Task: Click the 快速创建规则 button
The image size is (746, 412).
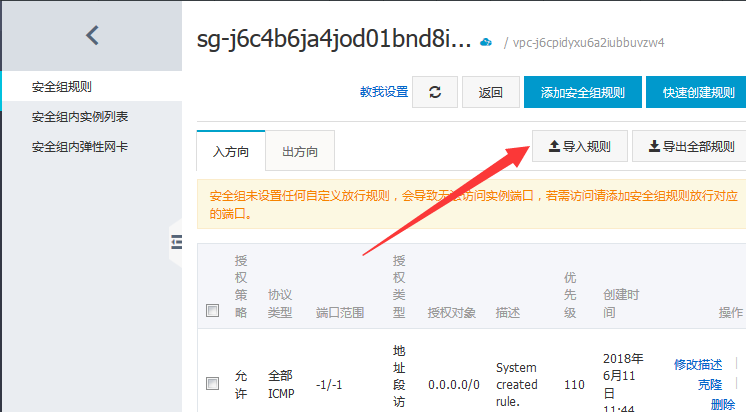Action: point(698,92)
